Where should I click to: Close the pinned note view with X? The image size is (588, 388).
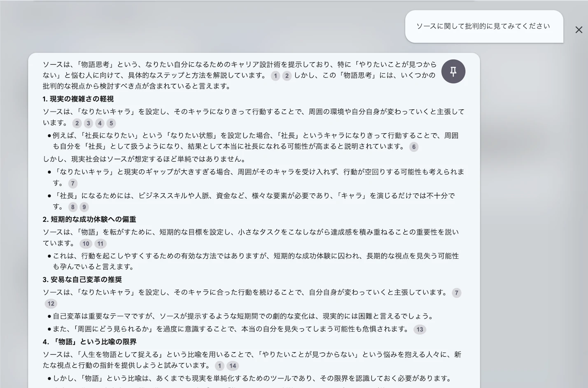[x=579, y=30]
